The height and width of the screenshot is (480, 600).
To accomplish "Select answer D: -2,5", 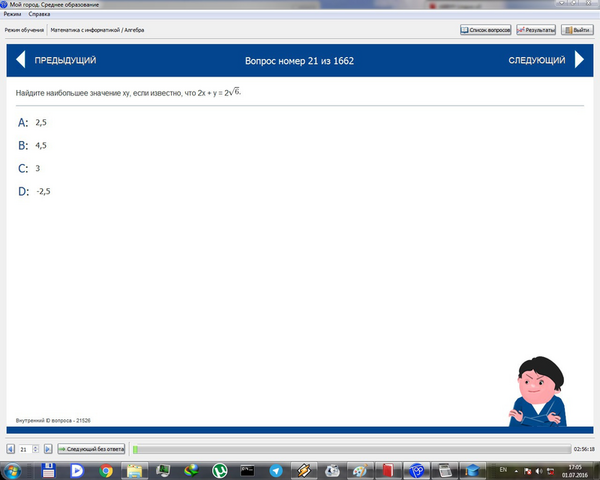I will [x=34, y=191].
